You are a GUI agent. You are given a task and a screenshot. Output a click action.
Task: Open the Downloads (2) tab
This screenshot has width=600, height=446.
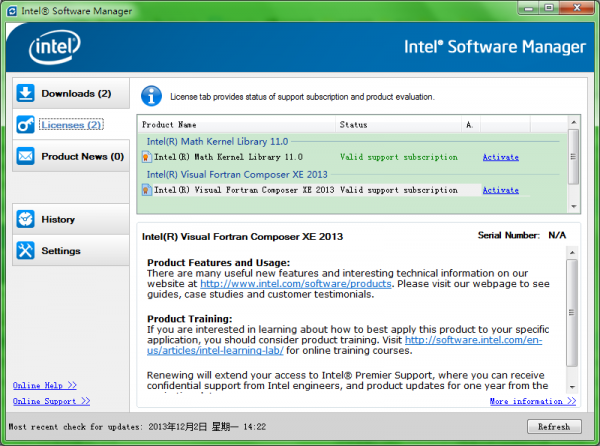[x=71, y=93]
